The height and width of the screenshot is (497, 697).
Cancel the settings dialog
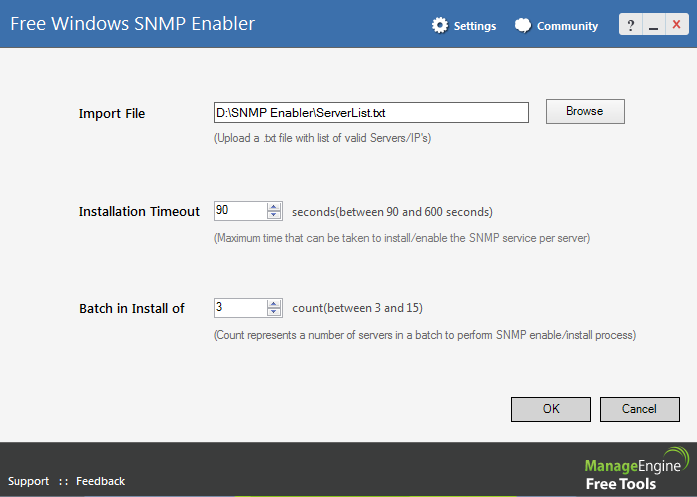(x=640, y=409)
